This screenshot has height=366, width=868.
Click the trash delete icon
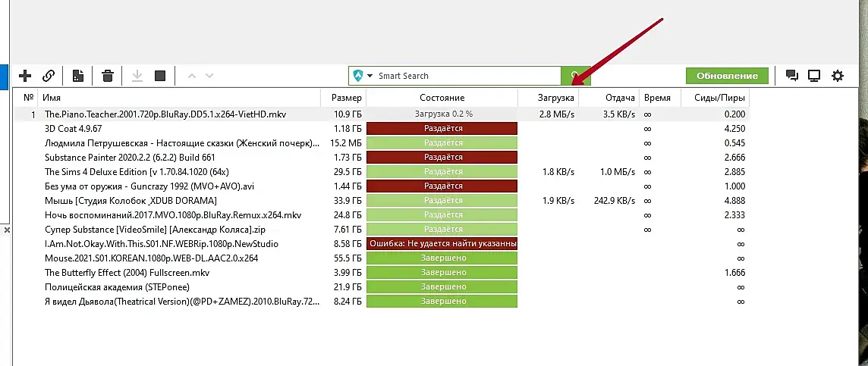108,76
